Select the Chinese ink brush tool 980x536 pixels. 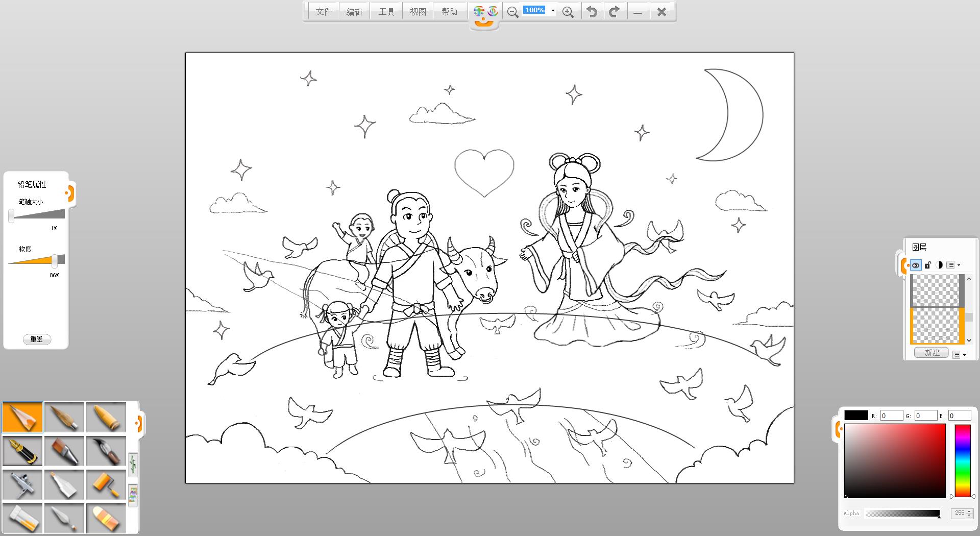[x=106, y=451]
